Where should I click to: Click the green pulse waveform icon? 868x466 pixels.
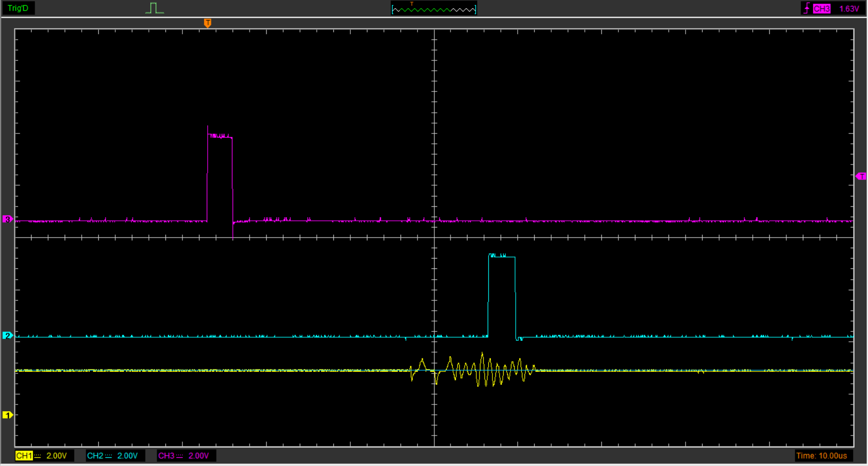(x=154, y=8)
